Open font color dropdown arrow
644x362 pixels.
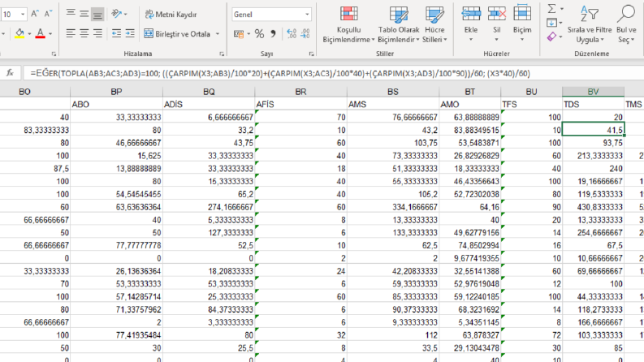50,33
